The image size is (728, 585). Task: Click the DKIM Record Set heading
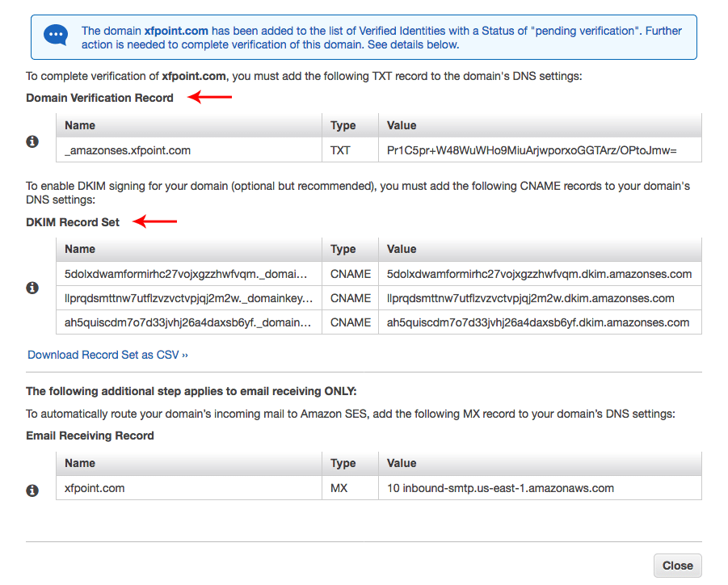pos(73,222)
